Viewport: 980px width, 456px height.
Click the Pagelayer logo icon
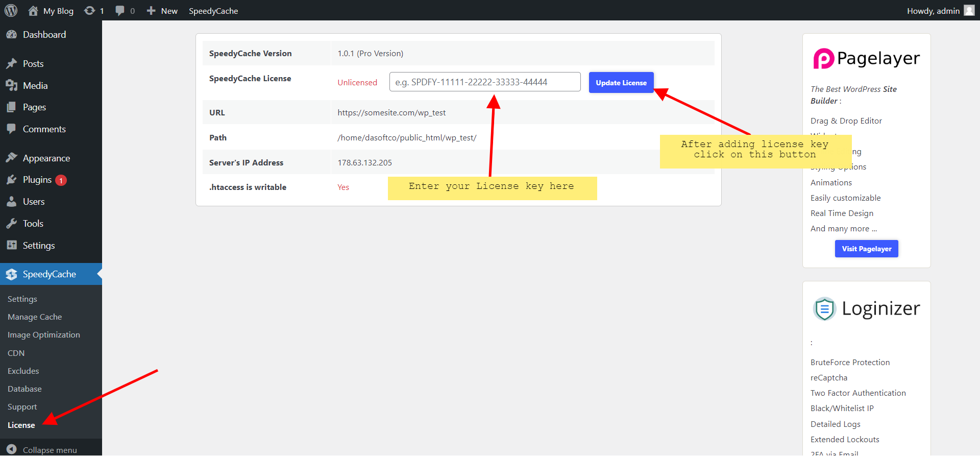pyautogui.click(x=823, y=59)
